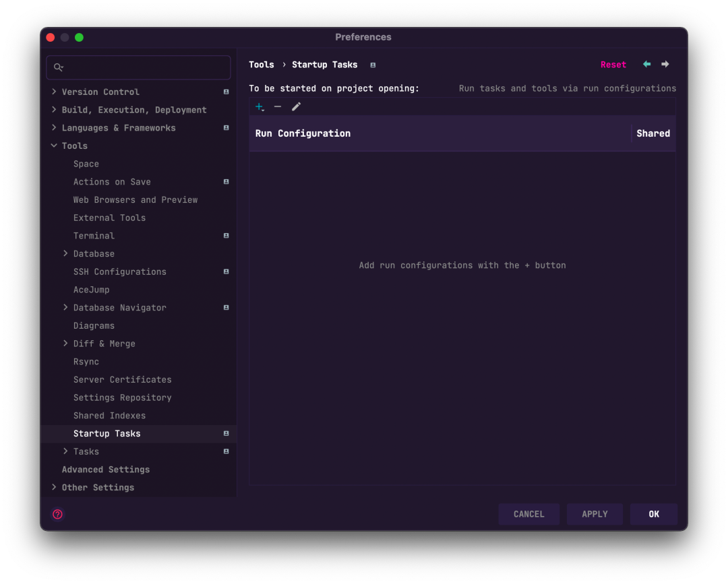Click project-level icon next to Actions on Save
This screenshot has height=584, width=728.
pyautogui.click(x=226, y=182)
